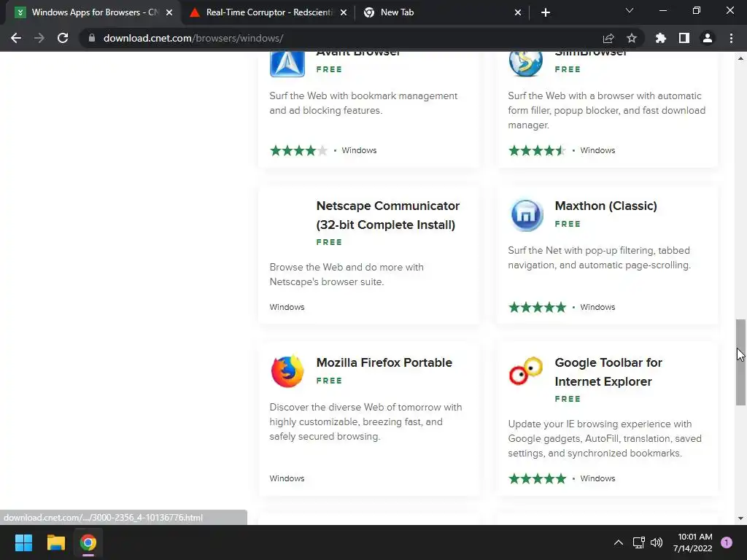This screenshot has height=560, width=747.
Task: Click the Mozilla Firefox Portable logo
Action: (287, 371)
